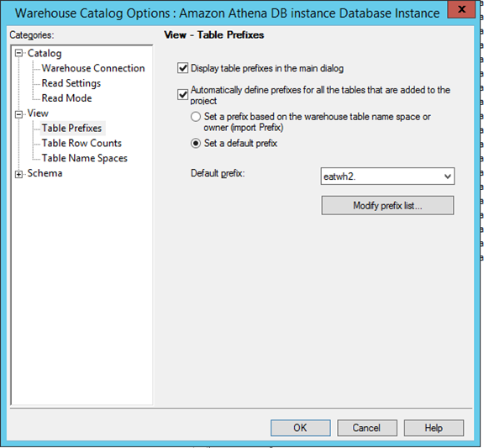The height and width of the screenshot is (448, 484).
Task: Click Modify prefix list button
Action: pos(387,205)
